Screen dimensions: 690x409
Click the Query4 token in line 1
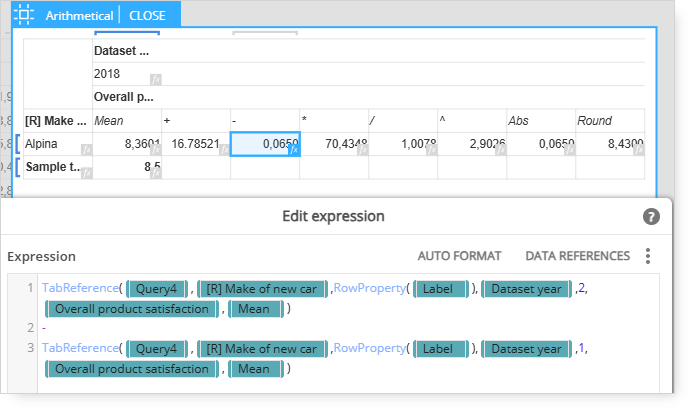click(157, 289)
